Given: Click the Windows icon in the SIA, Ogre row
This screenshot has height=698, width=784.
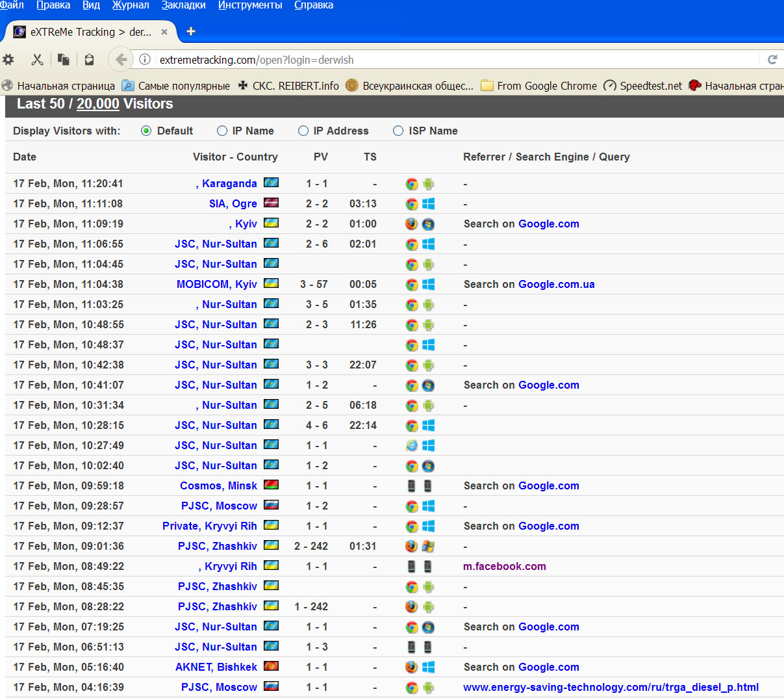Looking at the screenshot, I should click(x=428, y=204).
